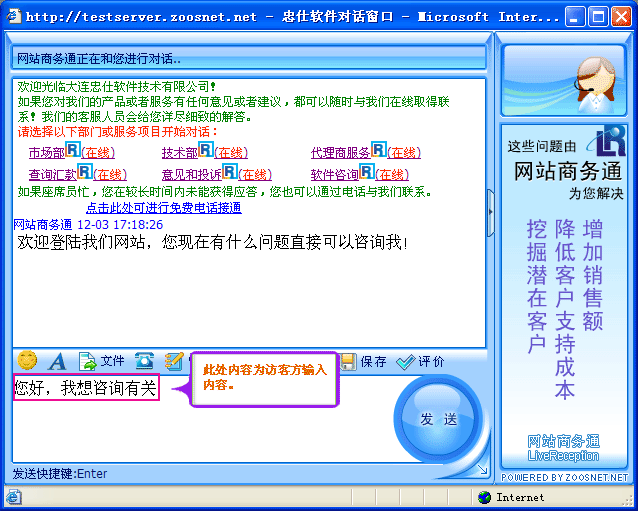Click the IE page icon in title bar
Screen dimensions: 638x511
pyautogui.click(x=14, y=16)
